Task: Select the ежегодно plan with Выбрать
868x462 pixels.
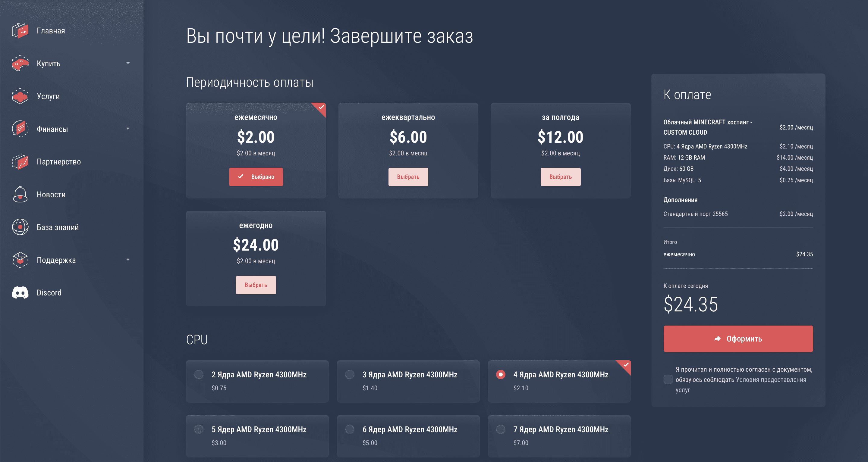Action: (256, 285)
